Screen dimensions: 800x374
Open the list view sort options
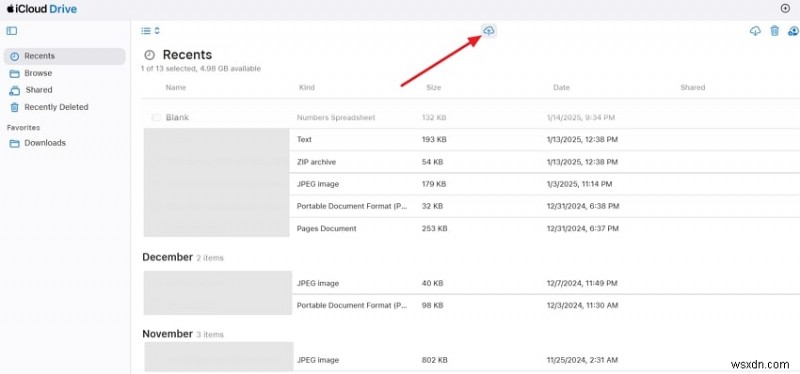click(151, 31)
